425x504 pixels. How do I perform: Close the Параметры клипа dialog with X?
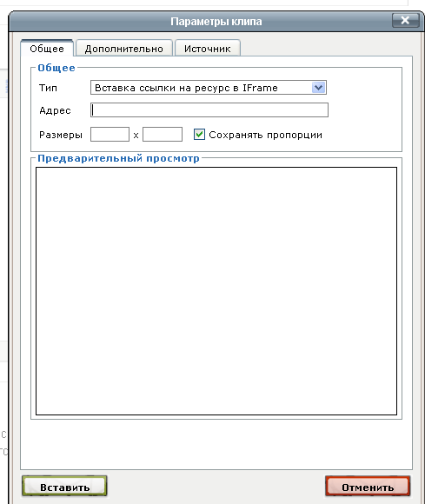pyautogui.click(x=405, y=21)
